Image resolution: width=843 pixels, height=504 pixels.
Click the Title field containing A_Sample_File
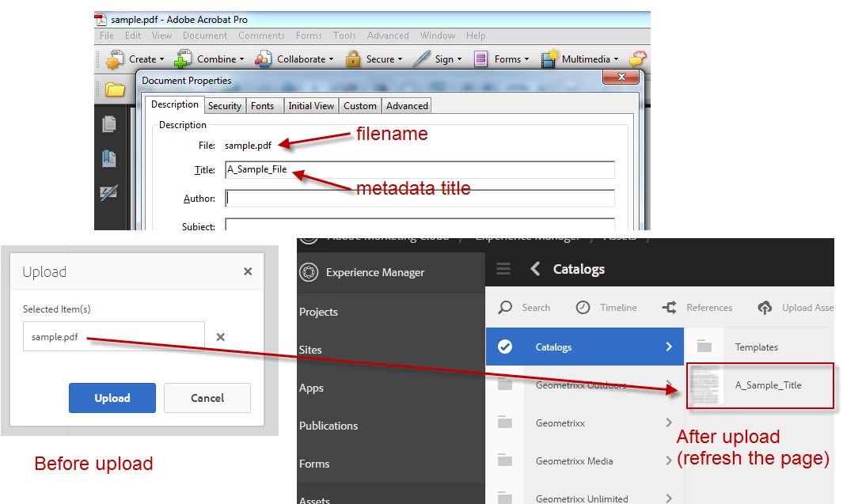420,170
